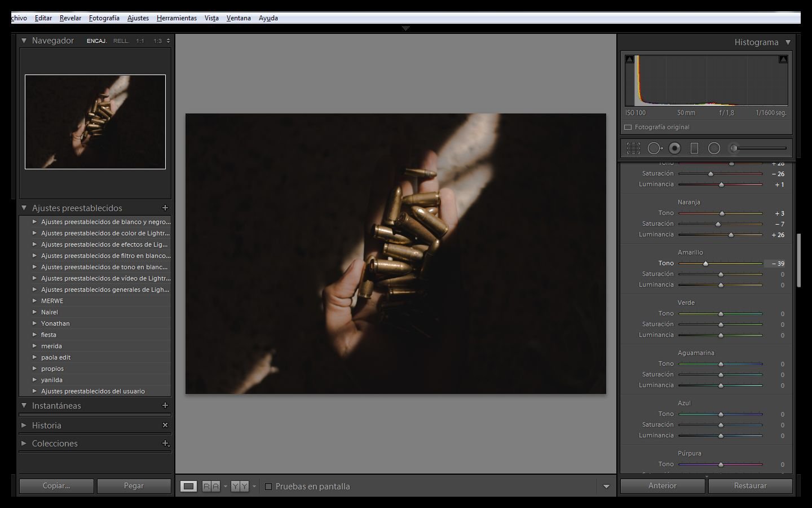This screenshot has width=812, height=508.
Task: Expand the Historia panel
Action: (x=24, y=425)
